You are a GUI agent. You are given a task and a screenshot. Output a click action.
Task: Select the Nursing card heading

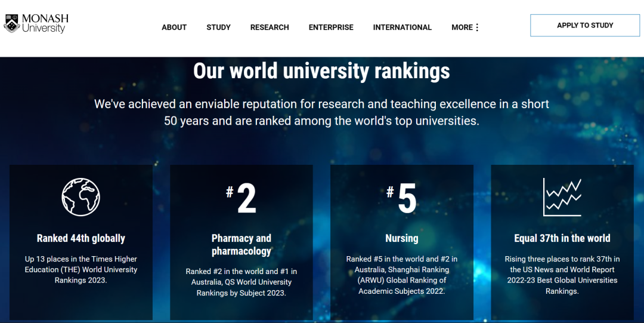click(402, 238)
